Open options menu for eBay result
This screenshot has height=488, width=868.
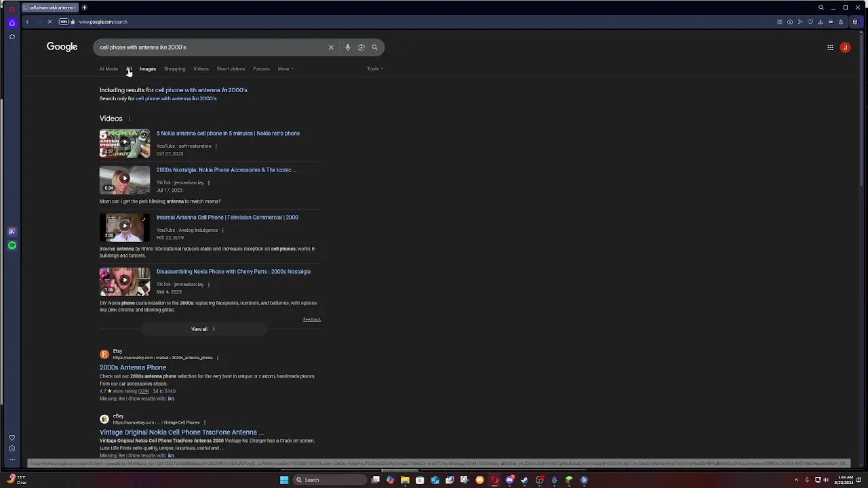[204, 422]
